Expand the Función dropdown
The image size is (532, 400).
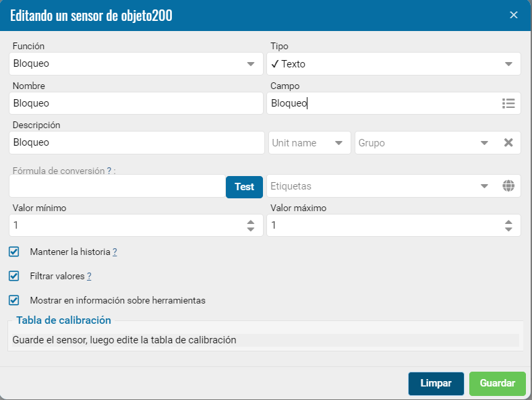click(136, 64)
